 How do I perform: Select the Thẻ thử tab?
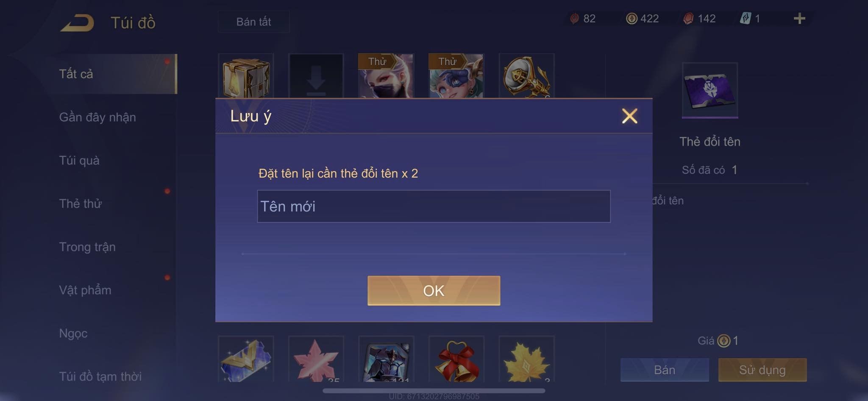pos(81,203)
